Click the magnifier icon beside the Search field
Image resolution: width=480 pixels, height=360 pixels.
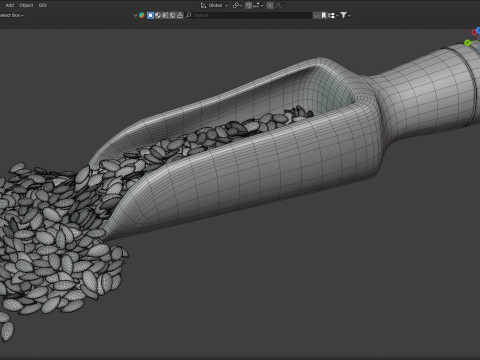click(x=188, y=15)
